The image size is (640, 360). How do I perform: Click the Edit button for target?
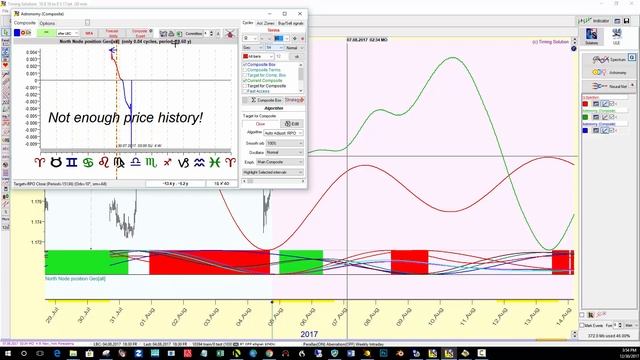[x=292, y=124]
